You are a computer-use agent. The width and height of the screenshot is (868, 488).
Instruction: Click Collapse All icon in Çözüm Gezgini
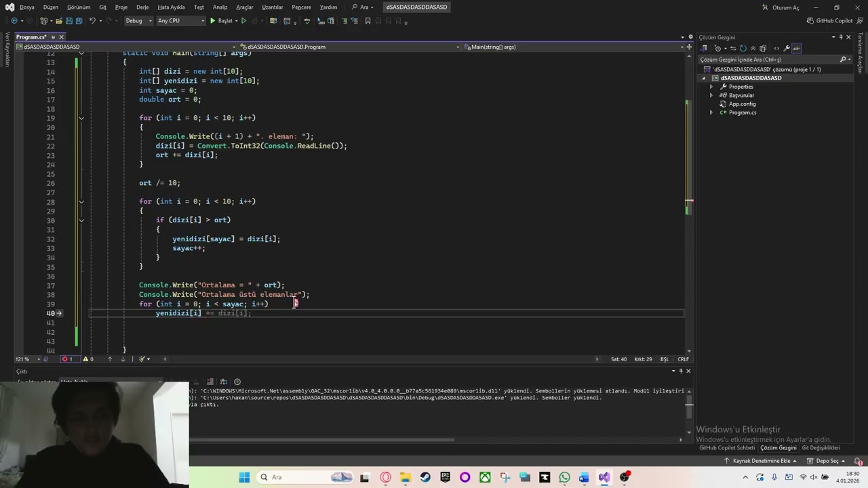tap(753, 48)
